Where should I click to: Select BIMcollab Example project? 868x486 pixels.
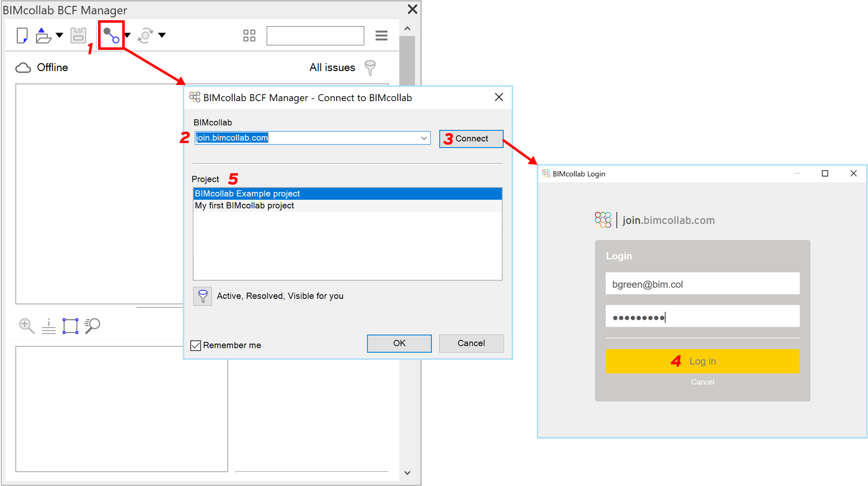point(347,193)
